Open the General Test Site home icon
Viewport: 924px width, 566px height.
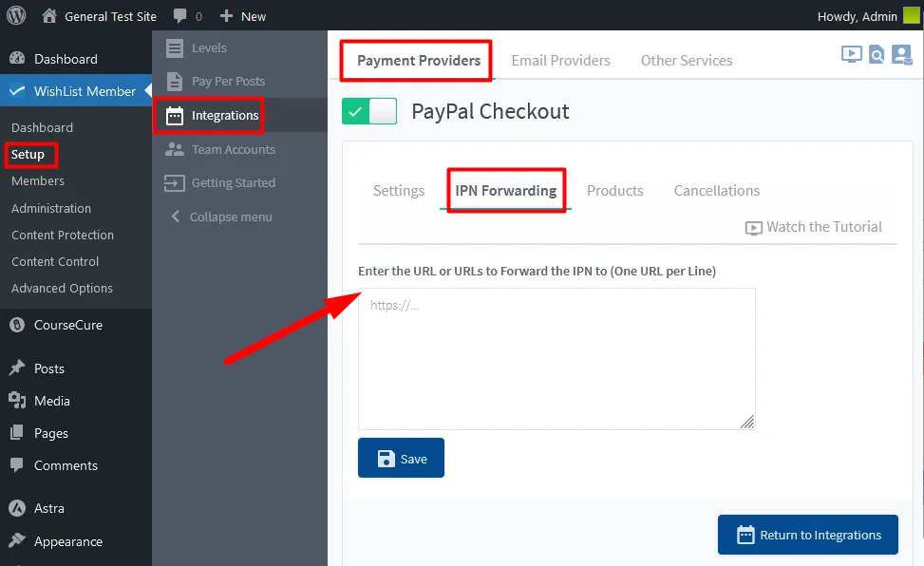tap(49, 16)
